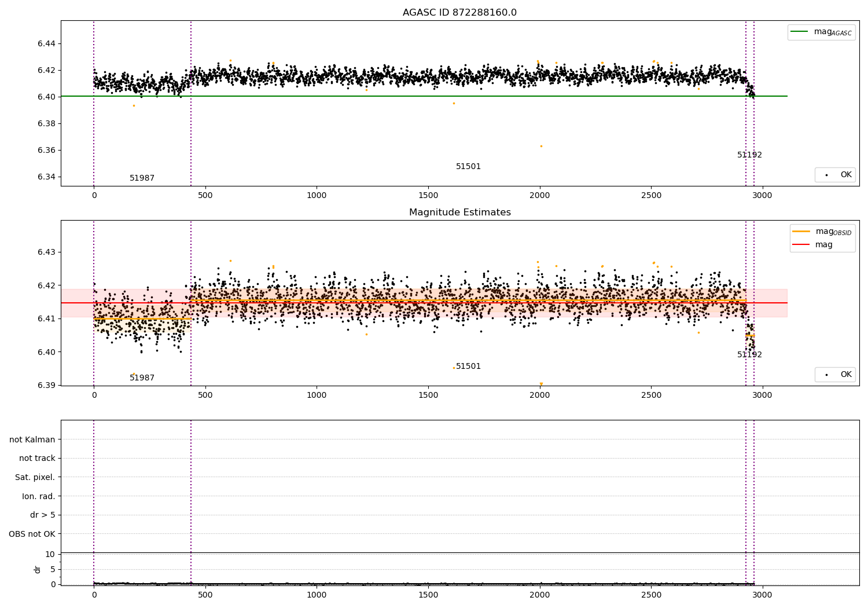Click the 6.36 y-axis tick label
Screen dimensions: 868x608
[x=46, y=151]
